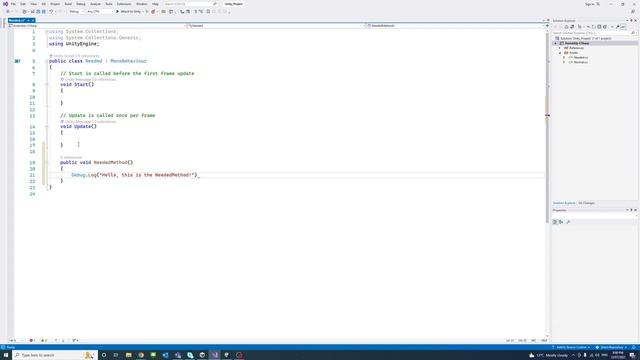This screenshot has width=640, height=360.
Task: Click the Save toolbar icon
Action: point(38,11)
